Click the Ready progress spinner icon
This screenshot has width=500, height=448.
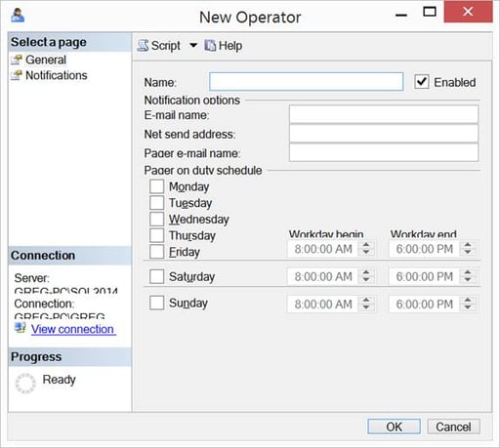(x=25, y=384)
